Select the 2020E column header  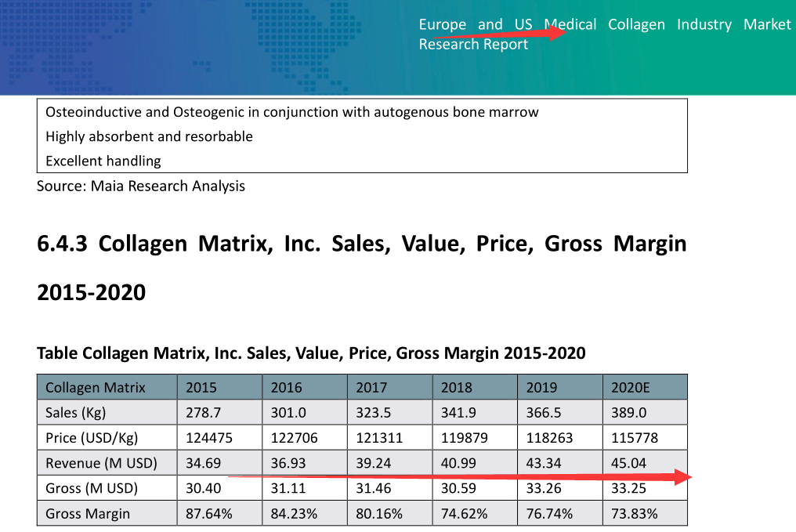click(631, 387)
